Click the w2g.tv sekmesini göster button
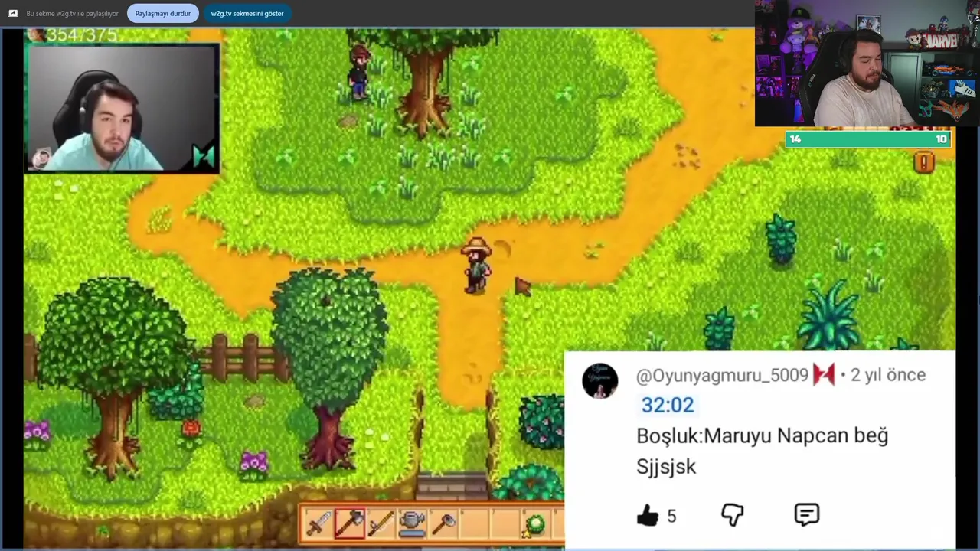The height and width of the screenshot is (551, 980). coord(247,13)
